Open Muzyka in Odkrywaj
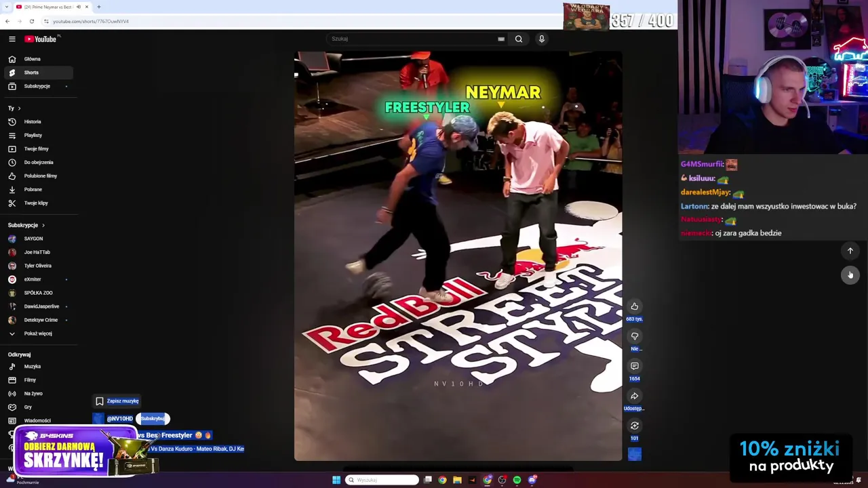Screen dimensions: 868x488 click(x=39, y=367)
